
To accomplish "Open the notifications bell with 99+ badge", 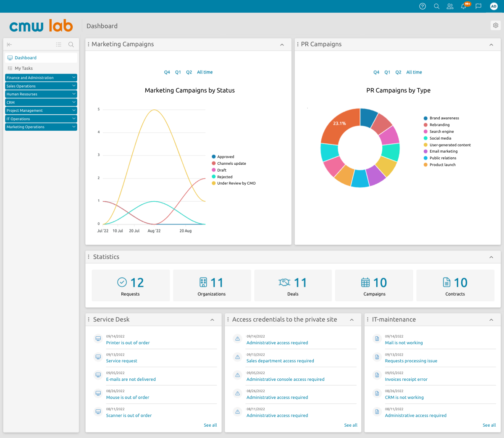I will point(465,6).
